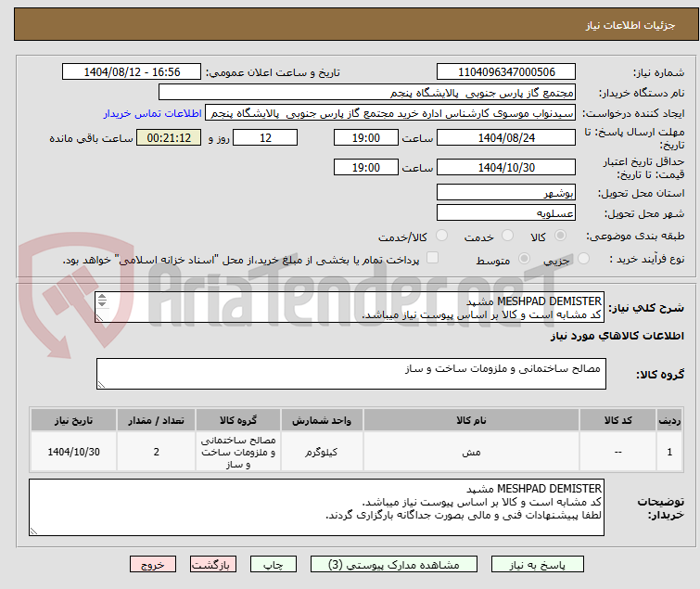
Task: Click the return (بازگشت) button
Action: coord(212,565)
